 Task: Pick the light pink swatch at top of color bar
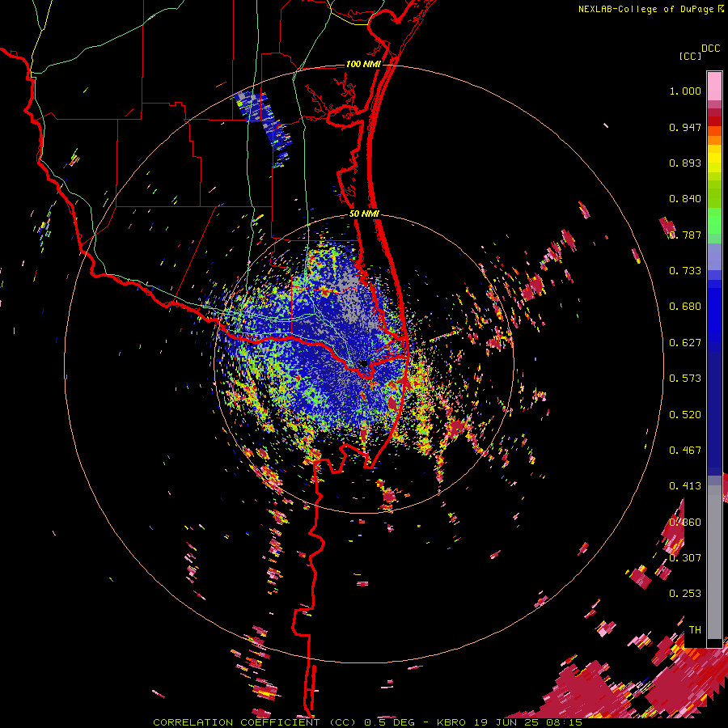pos(714,86)
